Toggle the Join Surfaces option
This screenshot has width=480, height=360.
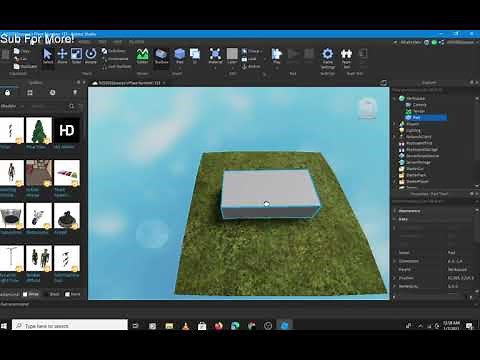pos(116,66)
